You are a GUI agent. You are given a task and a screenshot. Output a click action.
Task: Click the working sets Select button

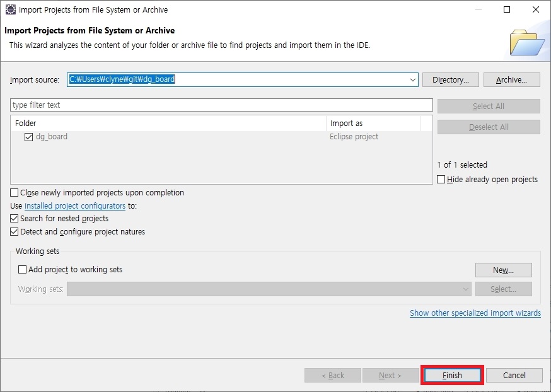tap(503, 289)
